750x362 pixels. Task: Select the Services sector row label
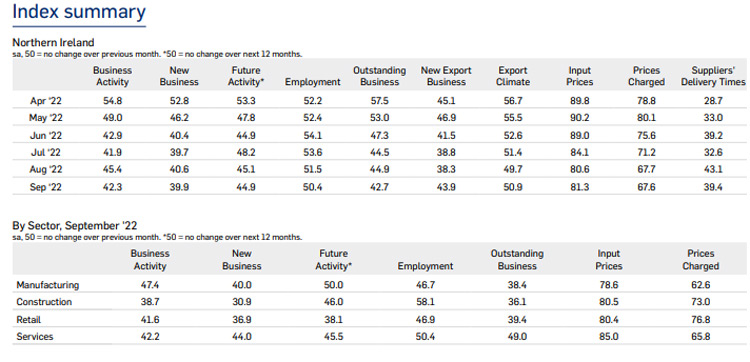(x=34, y=337)
